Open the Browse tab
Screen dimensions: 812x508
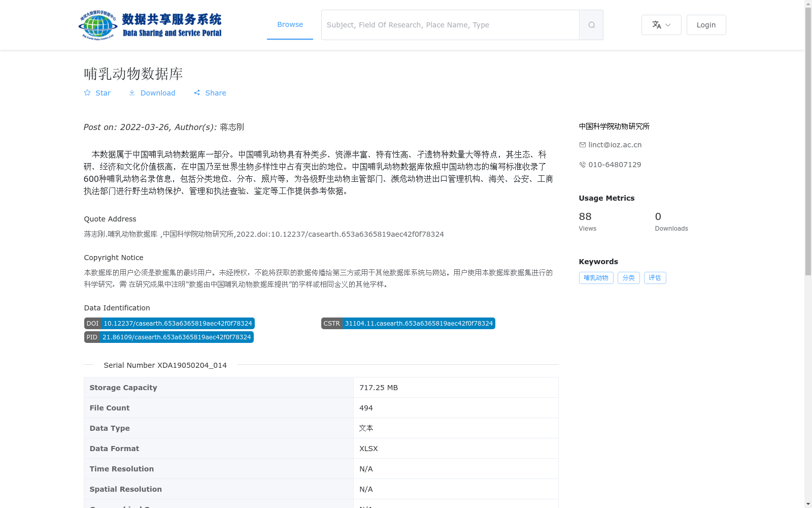[x=290, y=24]
